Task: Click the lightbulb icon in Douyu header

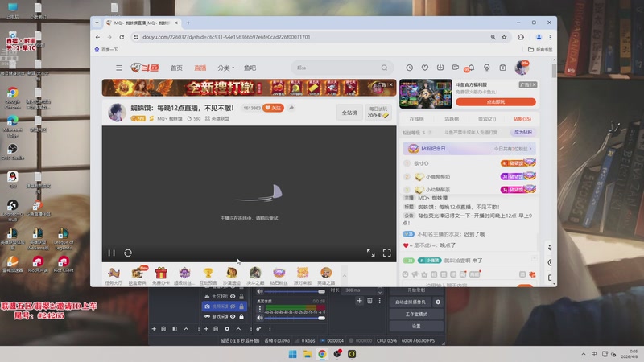Action: click(487, 68)
